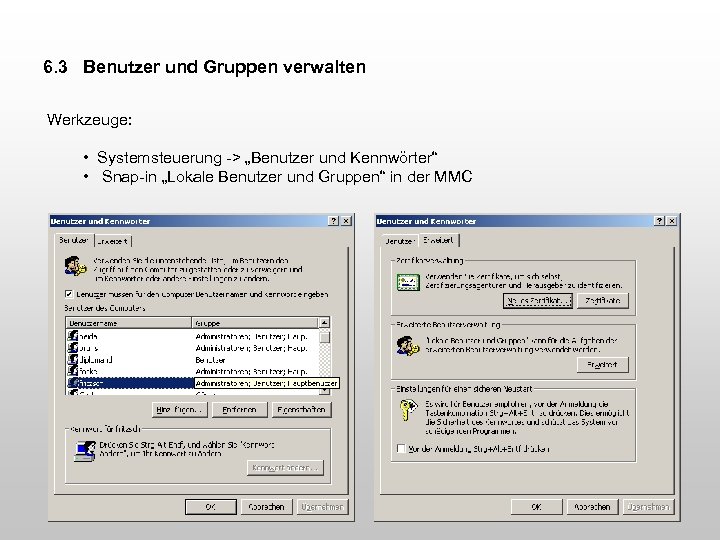Click the user list scrollbar down arrow
Viewport: 720px width, 540px height.
tap(324, 391)
